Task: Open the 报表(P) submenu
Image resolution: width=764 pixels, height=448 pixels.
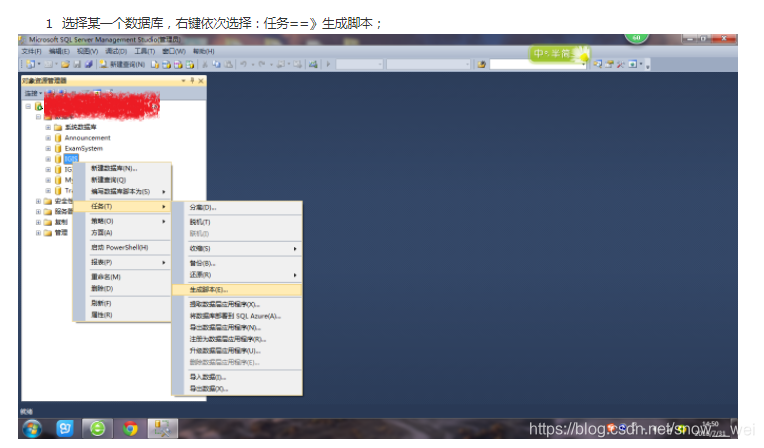Action: (122, 262)
